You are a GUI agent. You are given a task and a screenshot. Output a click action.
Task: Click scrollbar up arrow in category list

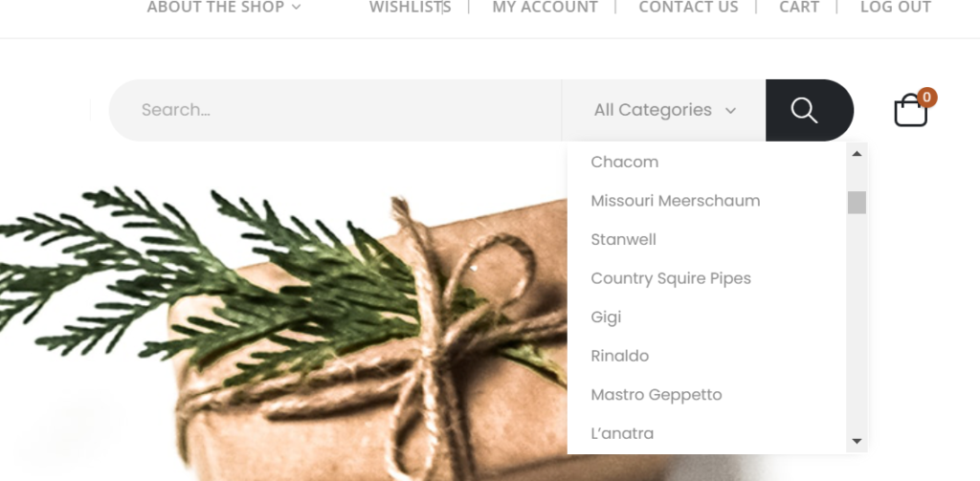(x=857, y=154)
